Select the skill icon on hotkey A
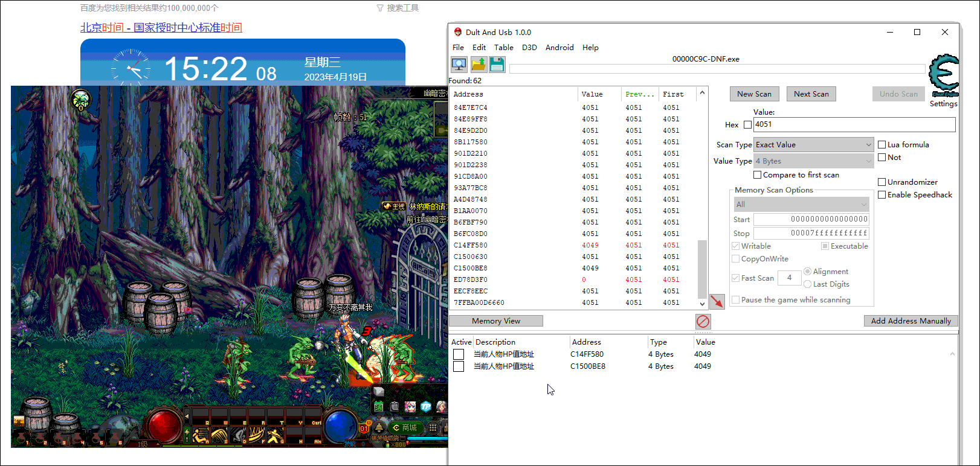The width and height of the screenshot is (980, 466). point(201,435)
